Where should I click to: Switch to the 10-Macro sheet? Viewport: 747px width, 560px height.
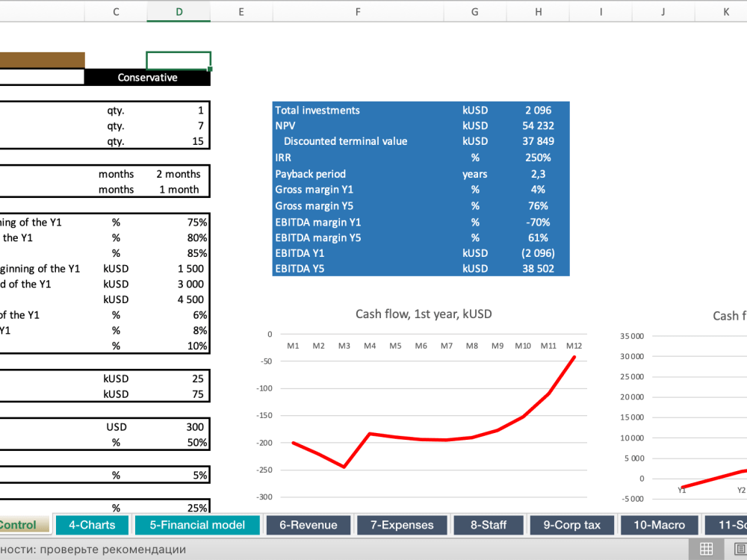pyautogui.click(x=659, y=525)
